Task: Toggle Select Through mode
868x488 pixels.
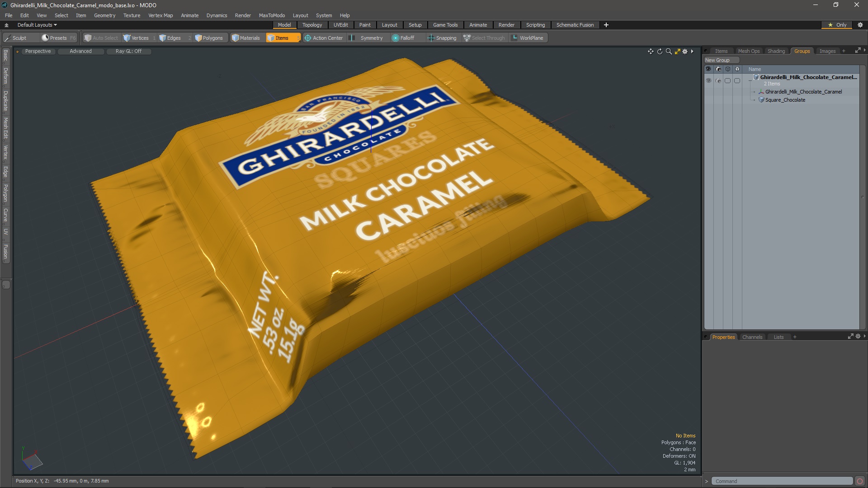Action: (x=484, y=38)
